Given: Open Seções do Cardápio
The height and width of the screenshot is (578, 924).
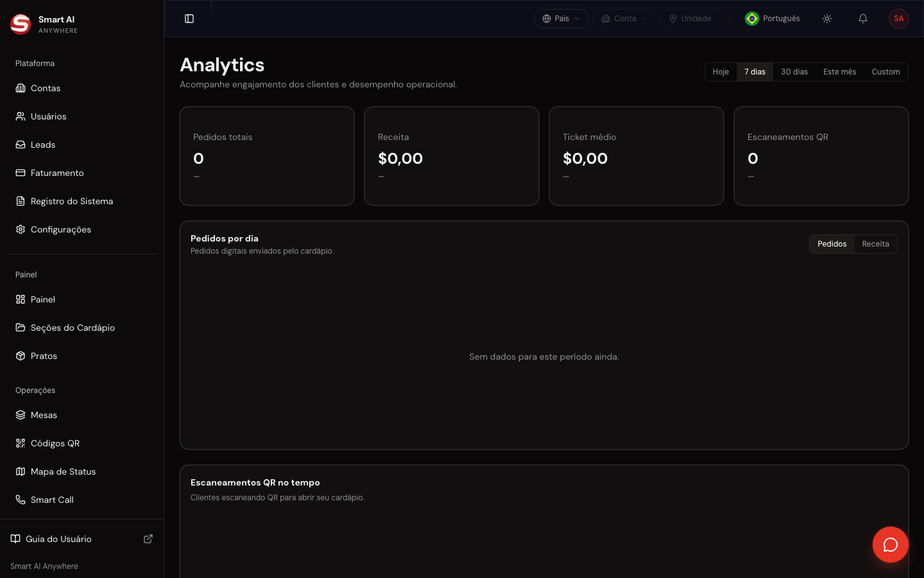Looking at the screenshot, I should pos(81,328).
